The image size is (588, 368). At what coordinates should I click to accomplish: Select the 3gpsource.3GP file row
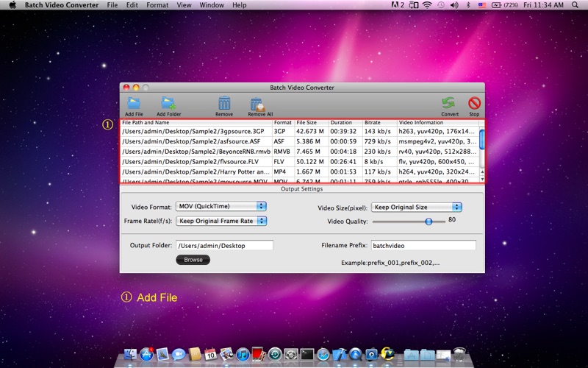[x=300, y=132]
